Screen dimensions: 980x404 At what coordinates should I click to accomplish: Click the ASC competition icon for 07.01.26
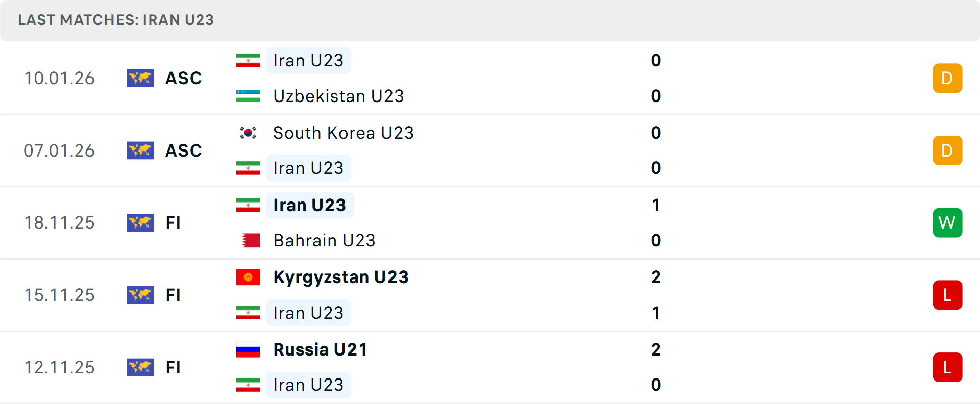tap(140, 150)
